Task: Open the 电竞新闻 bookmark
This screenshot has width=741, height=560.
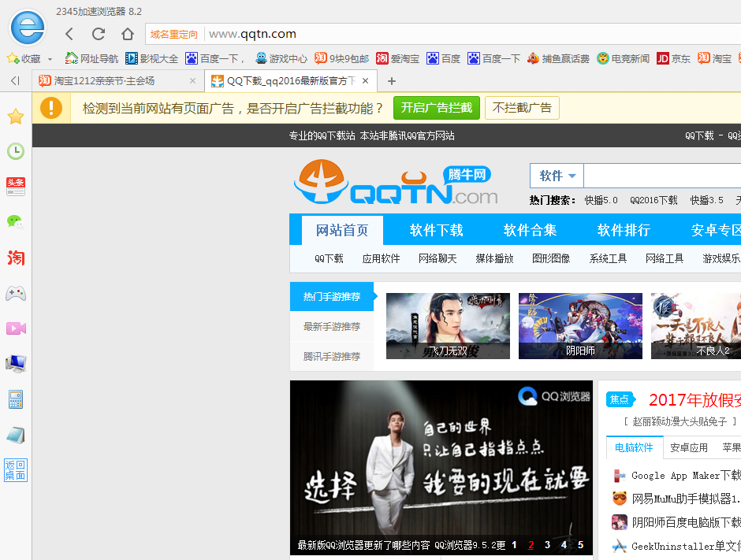Action: tap(623, 58)
